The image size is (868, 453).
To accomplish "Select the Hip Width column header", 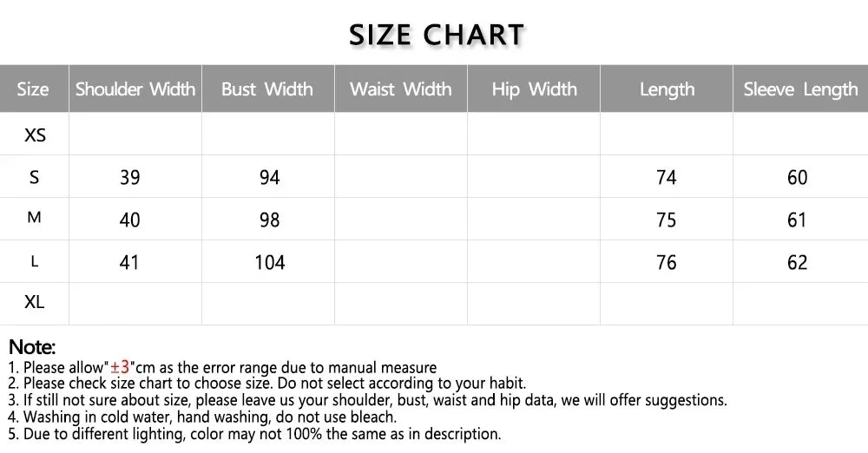I will click(534, 89).
